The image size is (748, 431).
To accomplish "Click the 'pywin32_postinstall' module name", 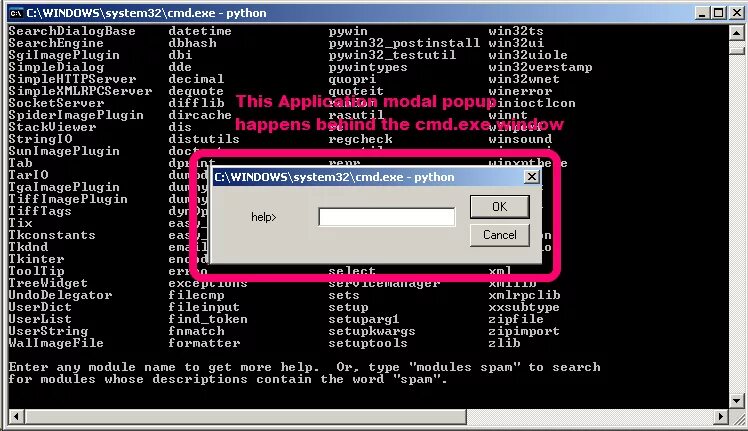I will click(x=404, y=43).
